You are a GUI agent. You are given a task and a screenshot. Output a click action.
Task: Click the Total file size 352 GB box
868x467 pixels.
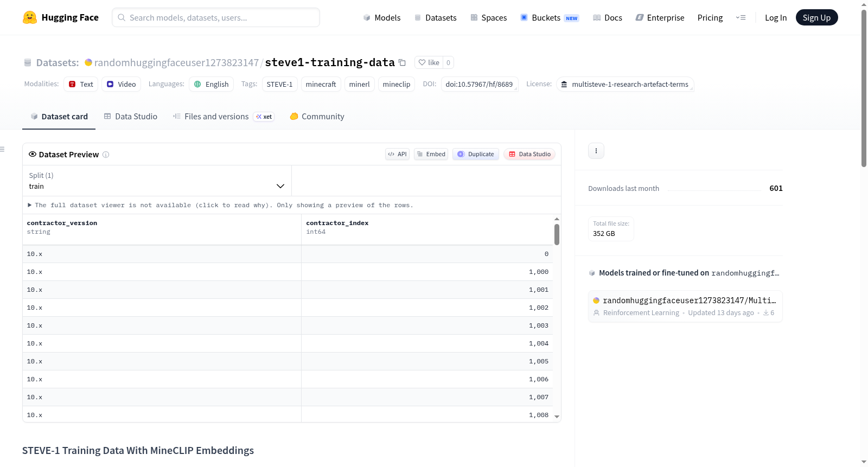coord(611,229)
